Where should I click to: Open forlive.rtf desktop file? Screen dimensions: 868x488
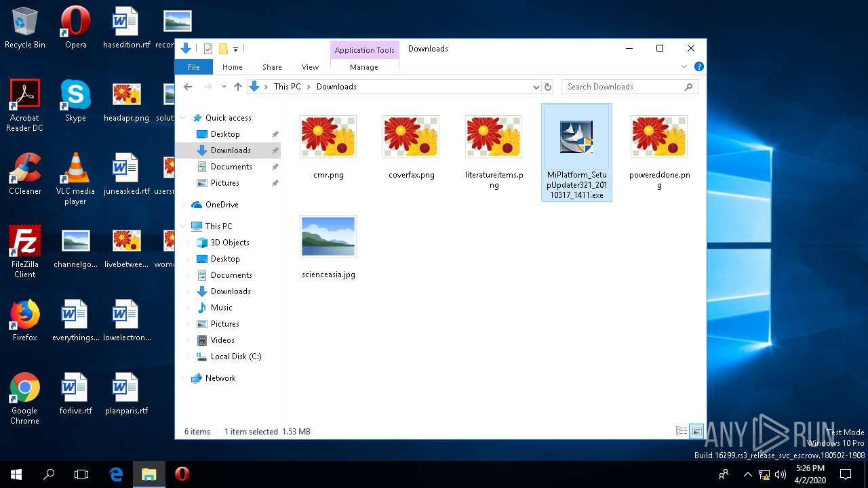tap(75, 394)
